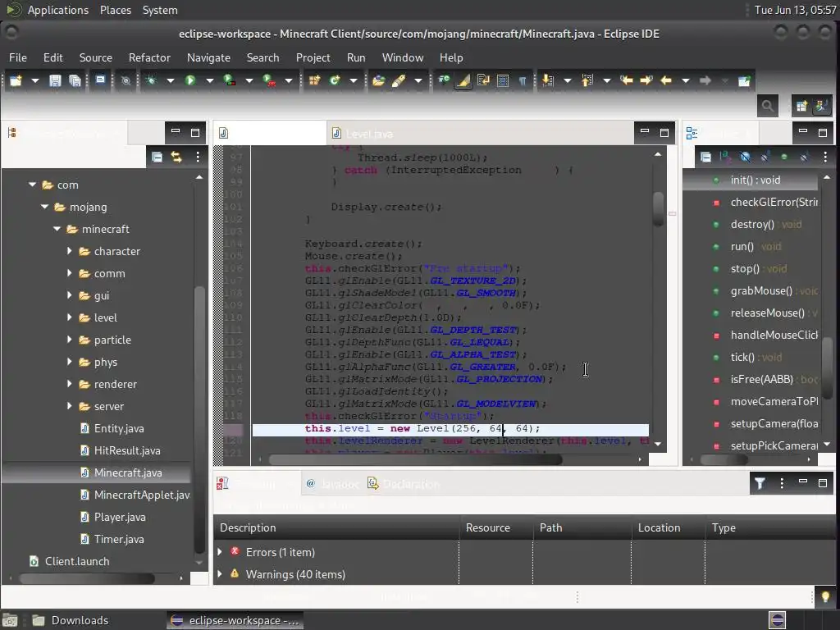Select grabMouse() in Outline
The height and width of the screenshot is (630, 840).
760,291
